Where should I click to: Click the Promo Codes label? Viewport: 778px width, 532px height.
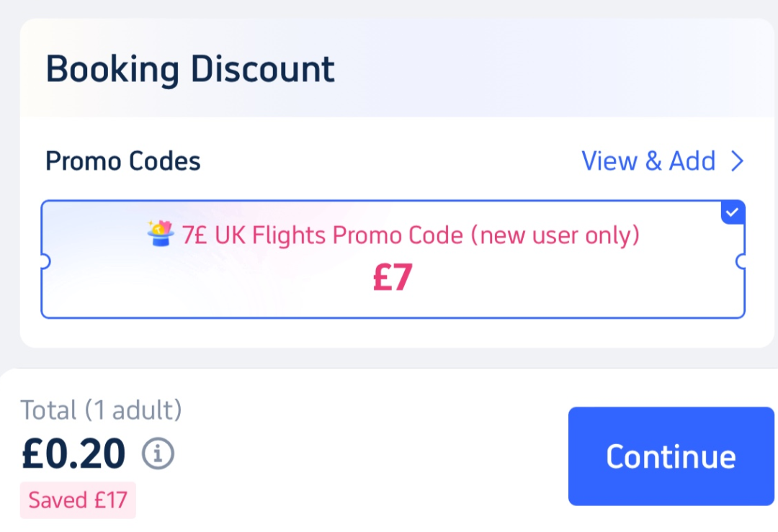click(x=122, y=161)
